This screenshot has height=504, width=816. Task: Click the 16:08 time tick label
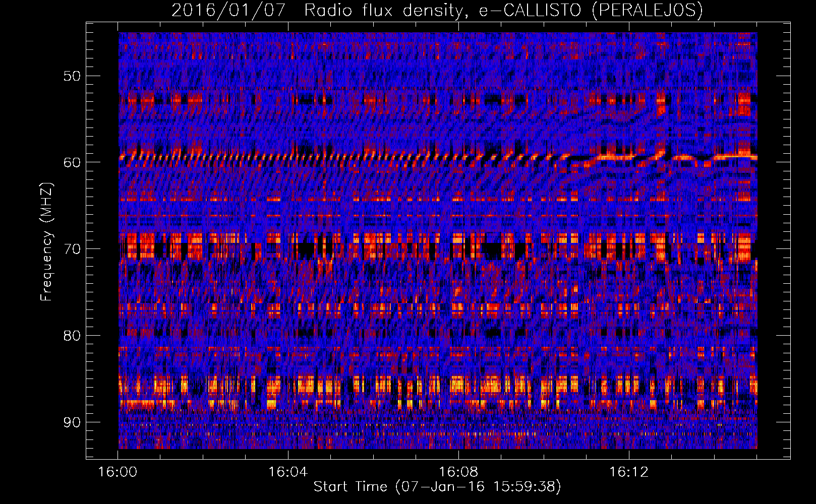point(458,472)
